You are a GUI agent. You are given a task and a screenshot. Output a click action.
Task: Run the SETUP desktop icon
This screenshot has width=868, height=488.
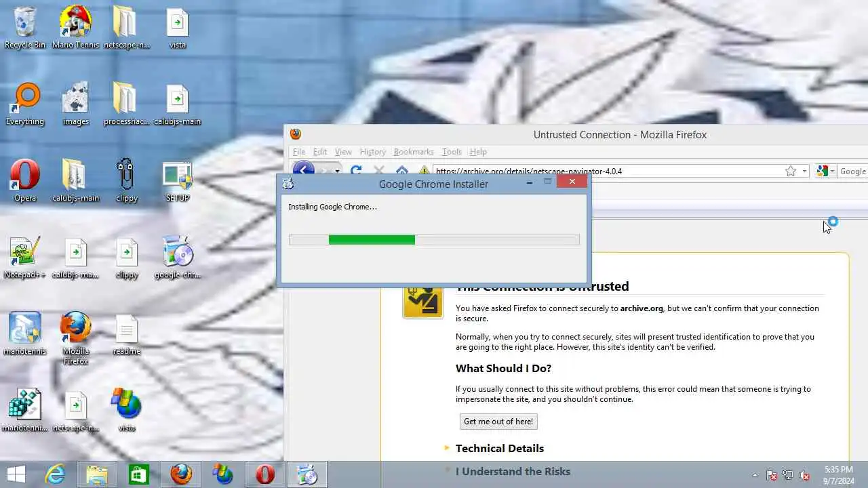177,180
